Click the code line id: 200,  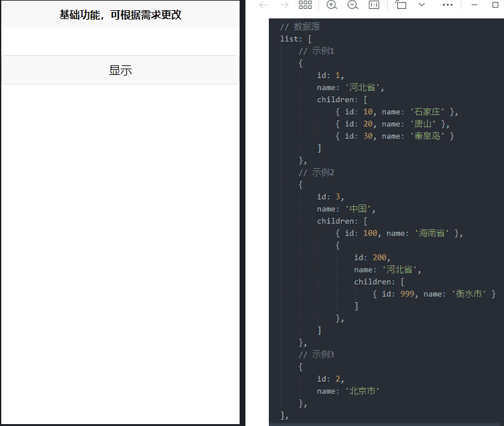tap(372, 258)
